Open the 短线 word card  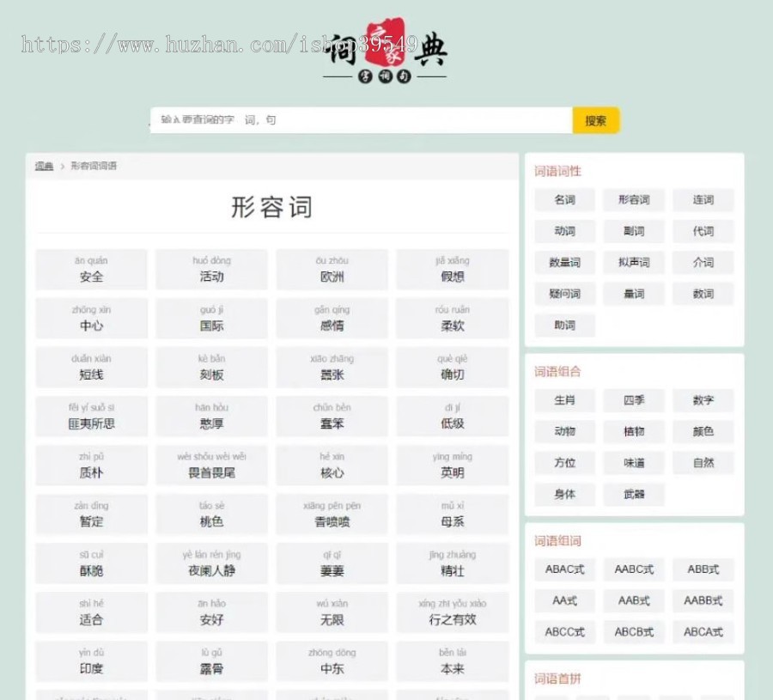(92, 368)
